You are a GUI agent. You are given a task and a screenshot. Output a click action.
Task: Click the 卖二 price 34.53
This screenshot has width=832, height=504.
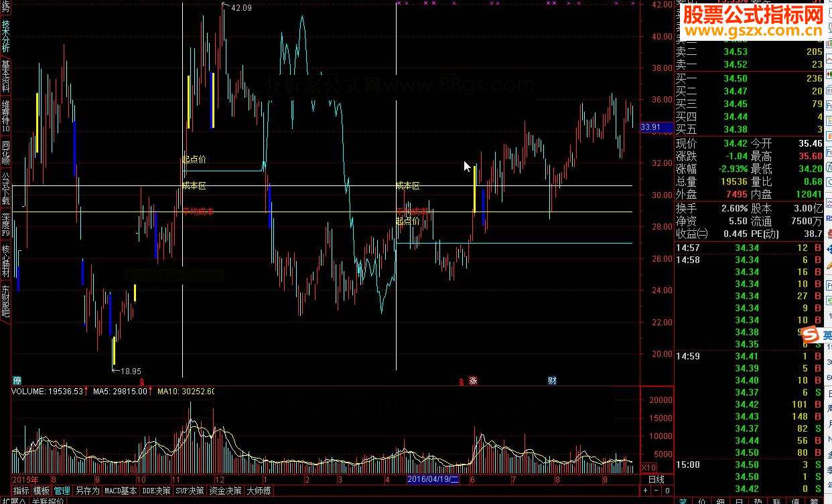(736, 52)
